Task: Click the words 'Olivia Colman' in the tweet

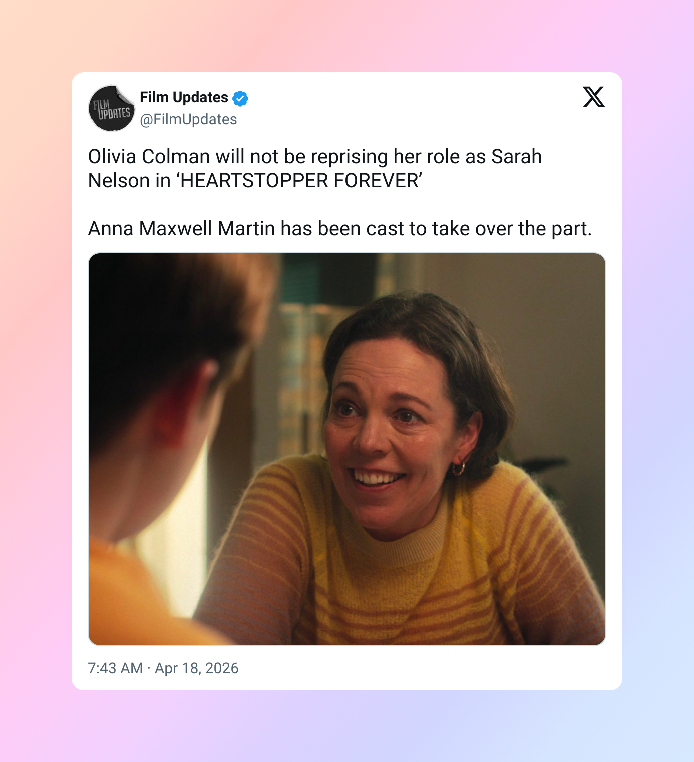Action: (149, 157)
